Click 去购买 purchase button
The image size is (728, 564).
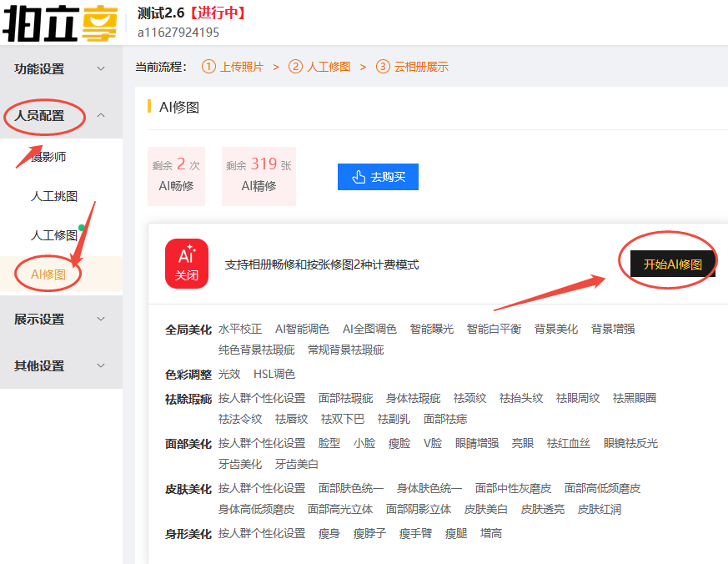point(378,177)
